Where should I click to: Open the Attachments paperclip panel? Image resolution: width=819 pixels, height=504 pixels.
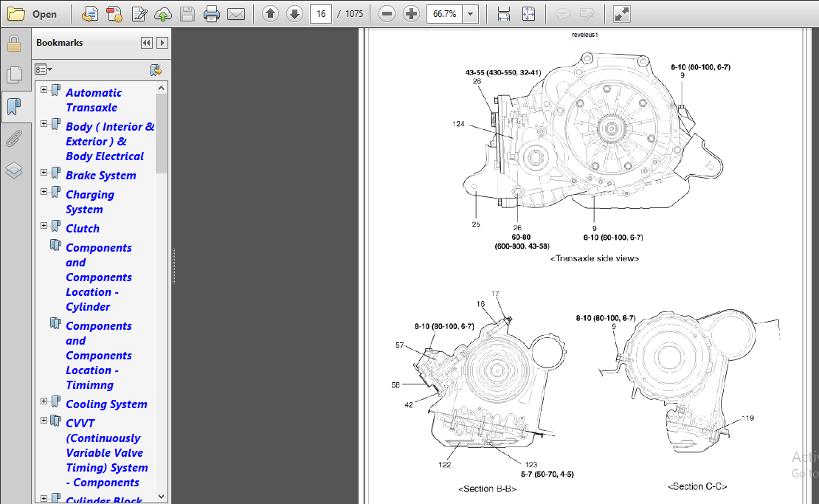click(14, 139)
